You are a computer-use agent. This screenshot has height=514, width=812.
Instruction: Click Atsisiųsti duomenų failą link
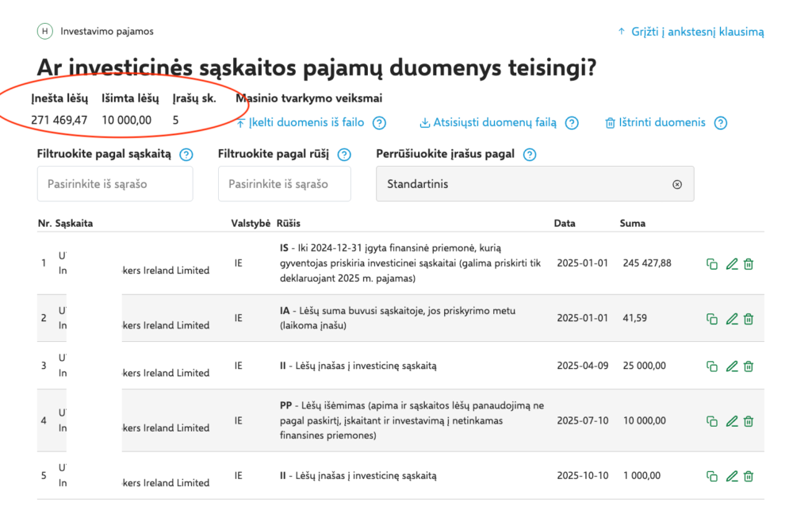(x=488, y=123)
